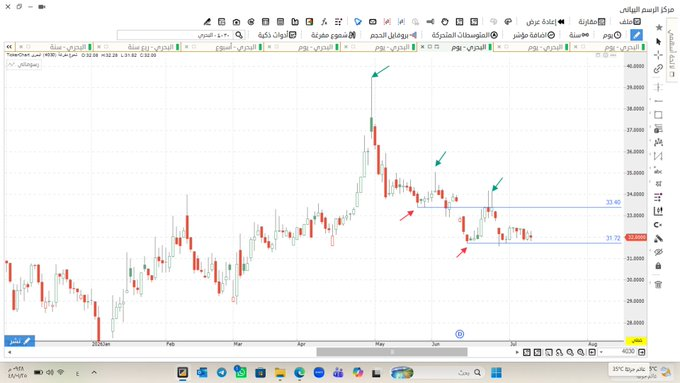
Task: Click the go arrow next to 4030
Action: (641, 352)
